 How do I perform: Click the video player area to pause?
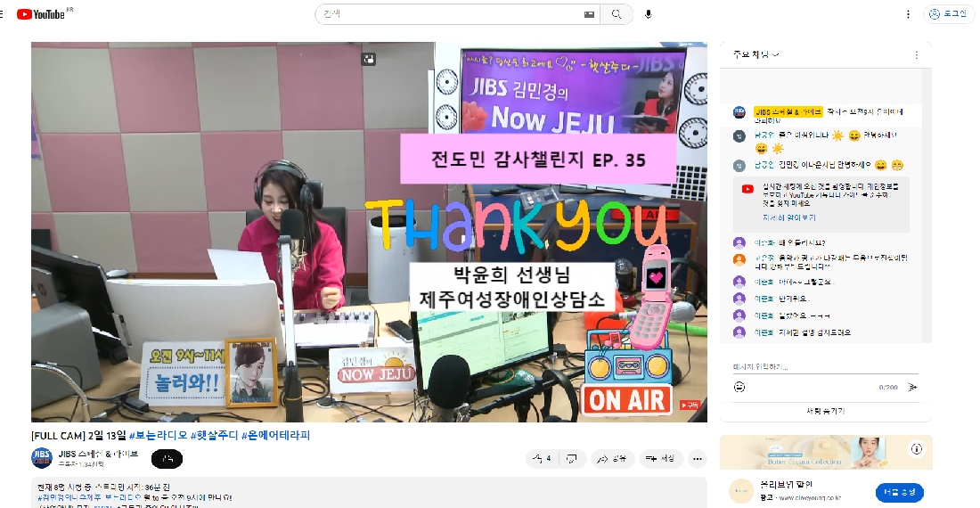tap(369, 232)
